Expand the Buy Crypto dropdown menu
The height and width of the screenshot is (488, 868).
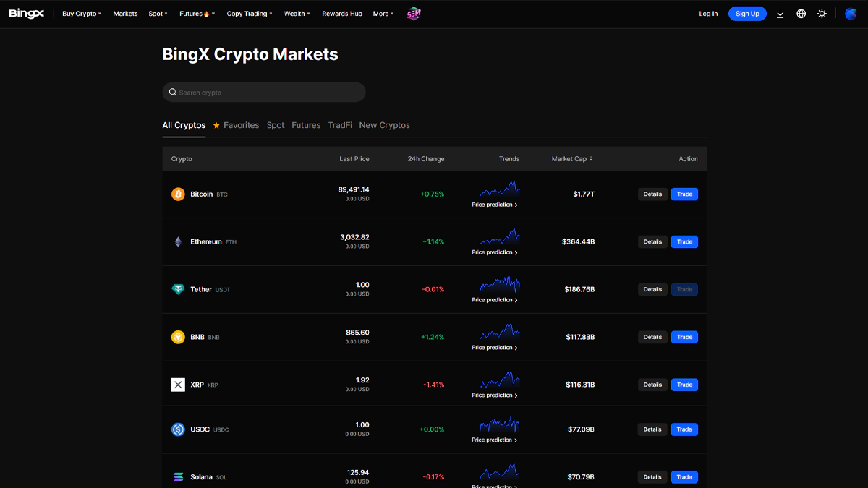coord(82,14)
